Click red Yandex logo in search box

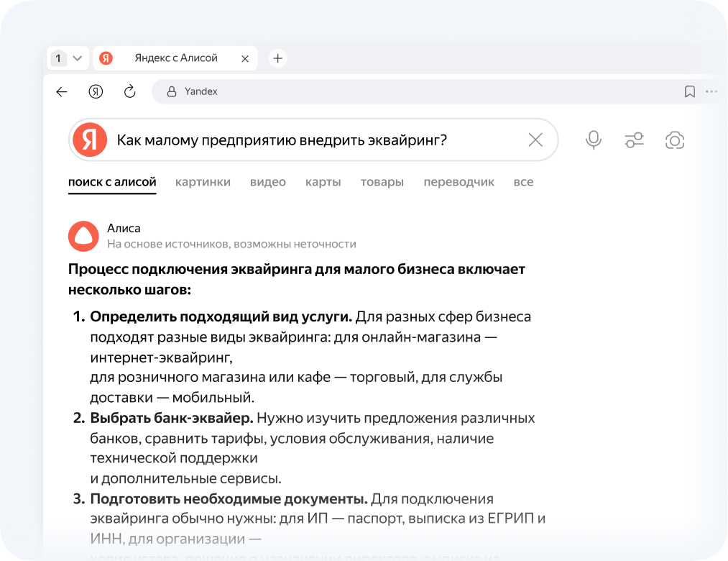[x=90, y=140]
